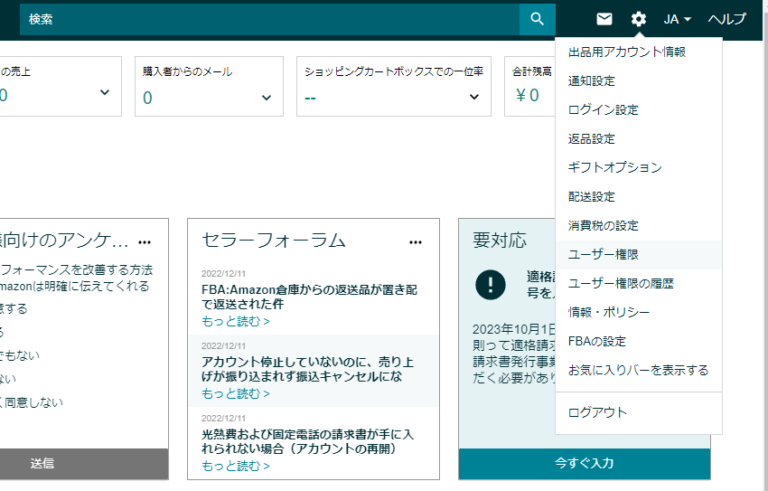
Task: Open the アカウント停止していないのに forum post title
Action: click(308, 369)
